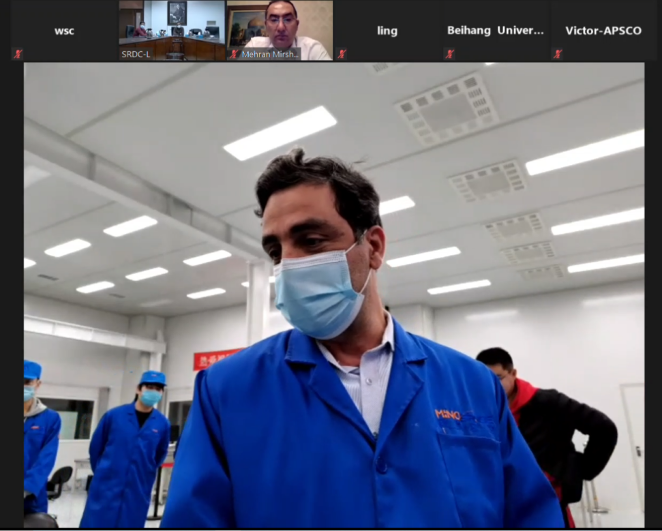This screenshot has width=662, height=531.
Task: Select the wsc participant tile
Action: [x=64, y=30]
